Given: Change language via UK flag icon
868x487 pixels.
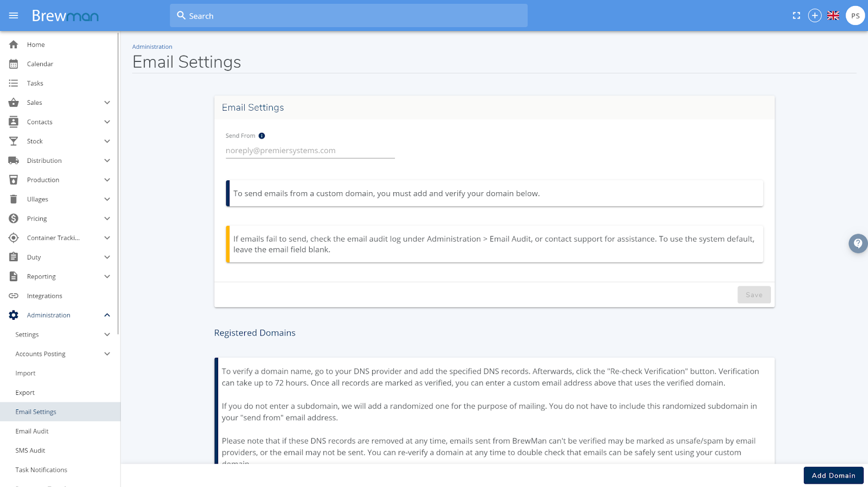Looking at the screenshot, I should (x=833, y=16).
